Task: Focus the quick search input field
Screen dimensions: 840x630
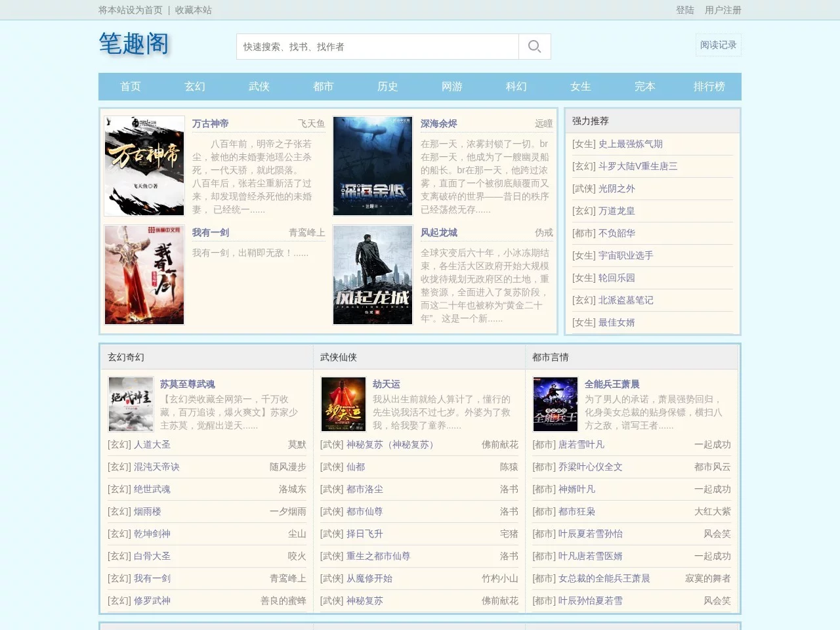Action: [x=377, y=47]
